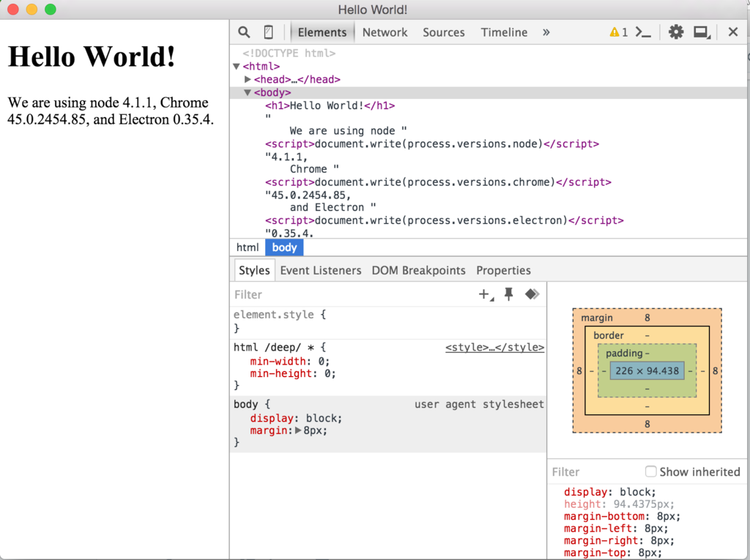Click the min-width property value
Screen dimensions: 750x560
[x=322, y=361]
